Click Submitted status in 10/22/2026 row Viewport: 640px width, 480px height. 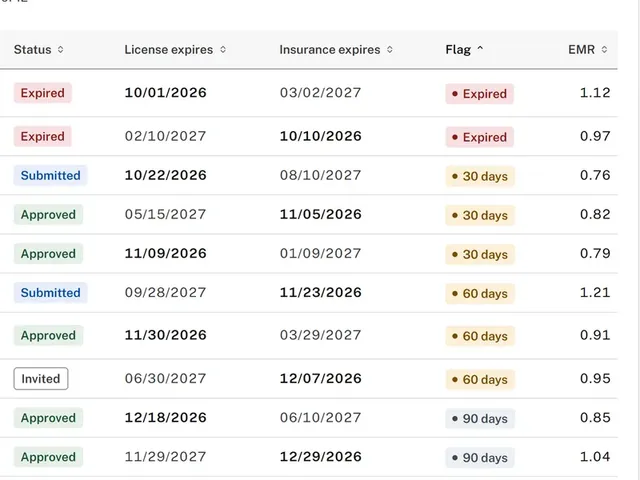point(50,176)
